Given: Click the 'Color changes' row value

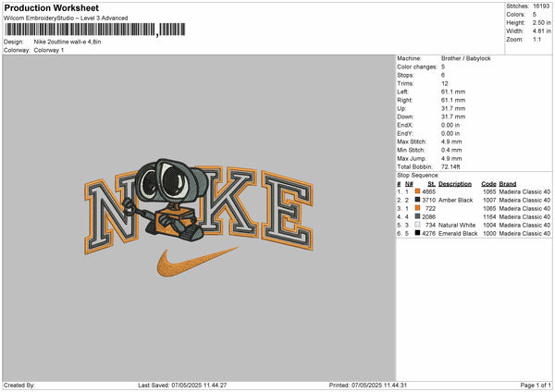Looking at the screenshot, I should pos(443,67).
